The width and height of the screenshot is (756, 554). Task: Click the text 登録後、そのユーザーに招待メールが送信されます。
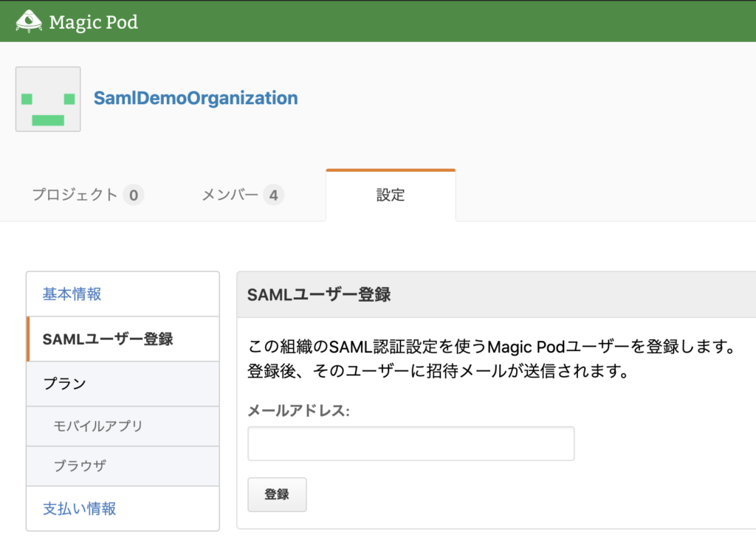coord(439,371)
